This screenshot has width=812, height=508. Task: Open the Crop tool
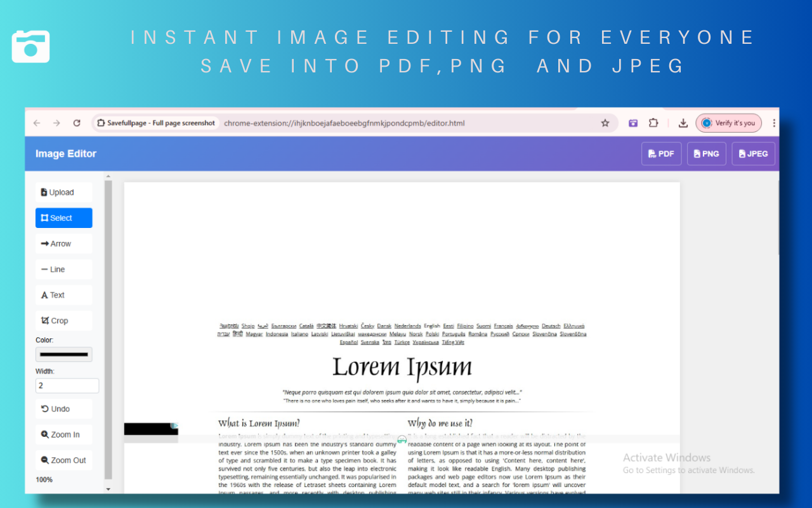pos(63,319)
